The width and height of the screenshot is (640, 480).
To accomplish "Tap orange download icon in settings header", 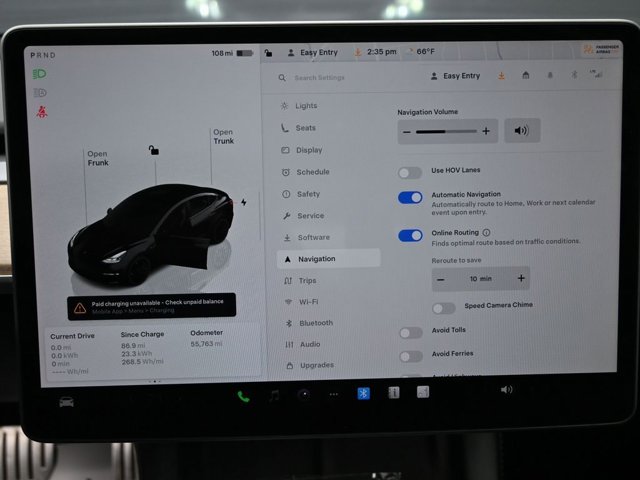I will 501,76.
